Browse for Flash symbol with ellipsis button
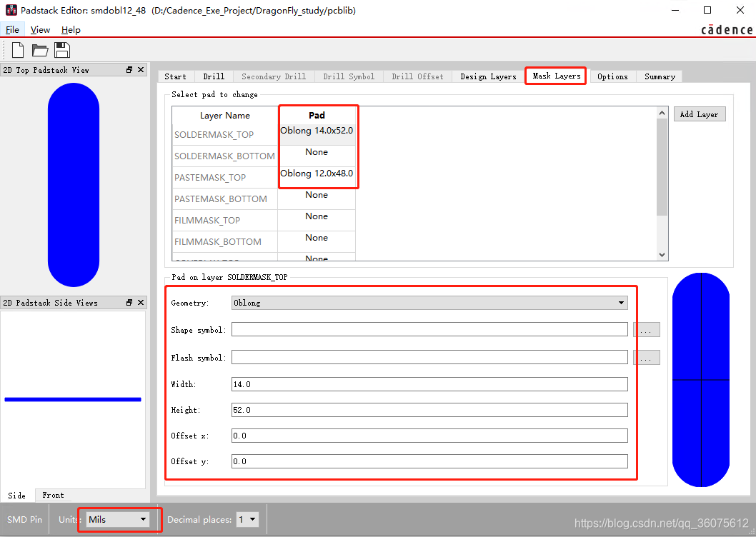 point(646,358)
